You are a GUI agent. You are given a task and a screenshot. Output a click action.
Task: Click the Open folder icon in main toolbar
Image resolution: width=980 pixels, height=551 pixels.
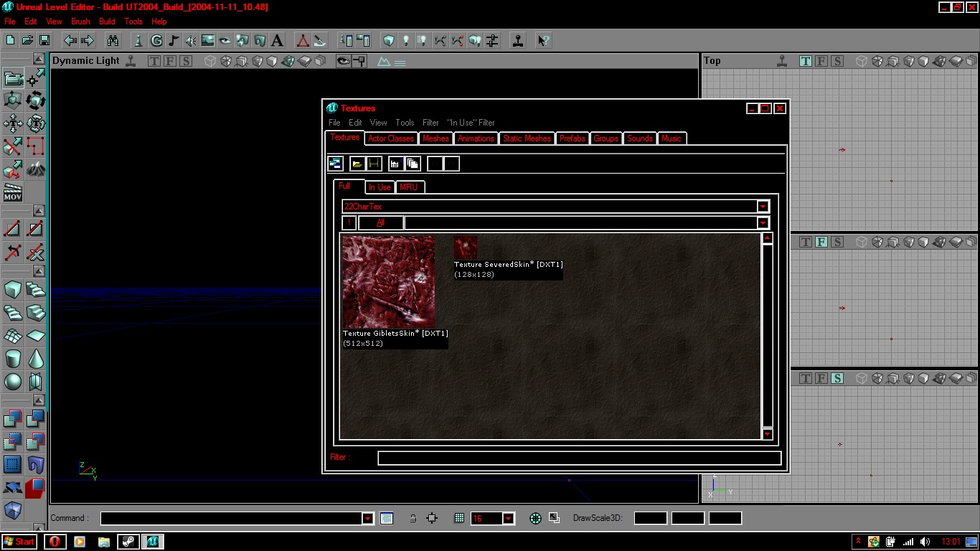click(x=27, y=40)
